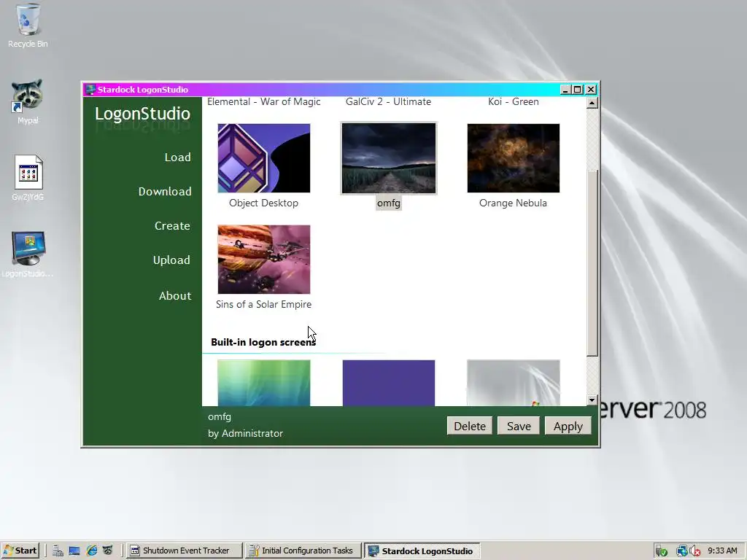Launch Mypal browser from the quick launch bar

click(108, 551)
